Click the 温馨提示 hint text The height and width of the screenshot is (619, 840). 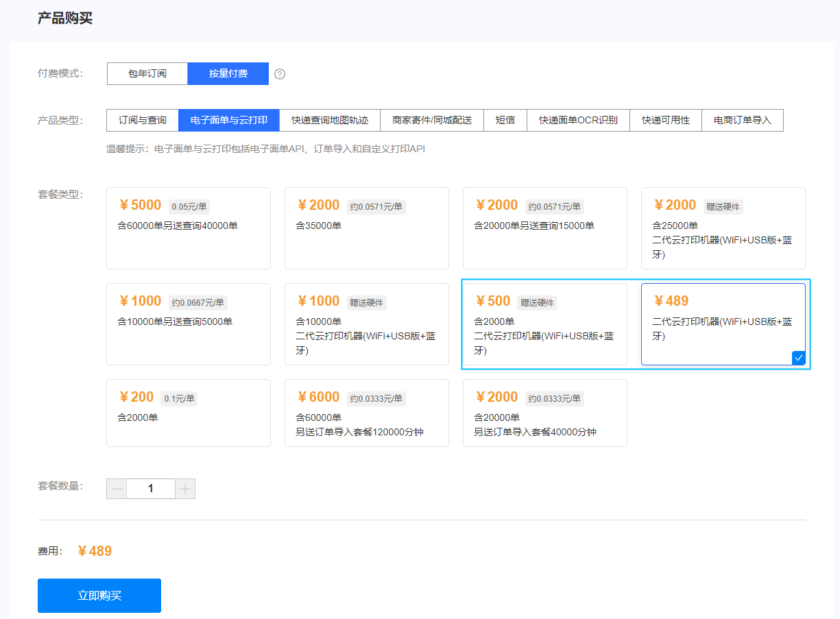[x=265, y=149]
